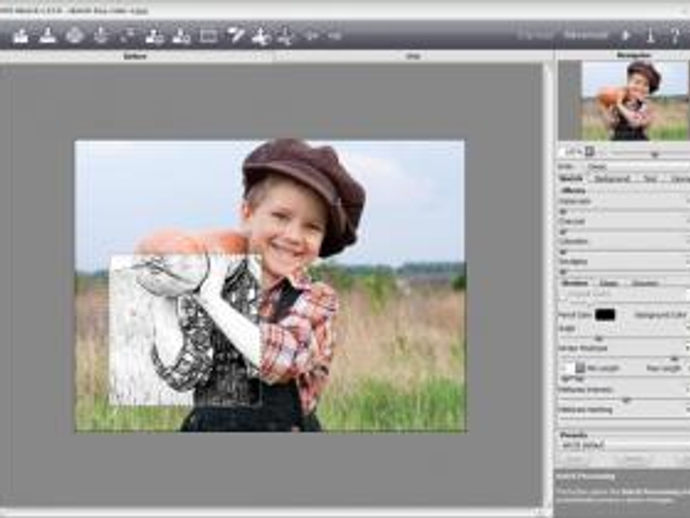The width and height of the screenshot is (690, 518).
Task: Open the After tab
Action: coord(413,56)
